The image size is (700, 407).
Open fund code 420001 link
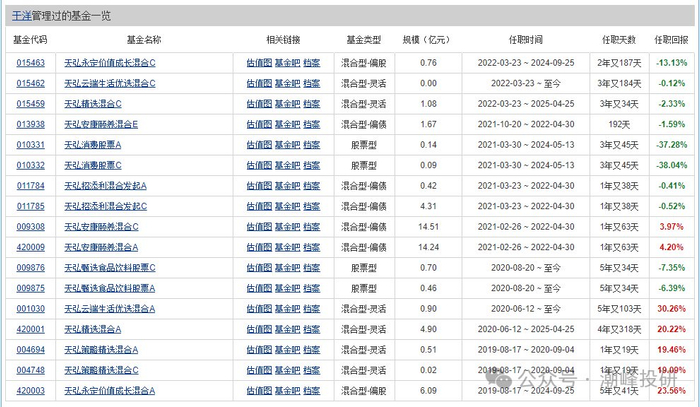30,329
